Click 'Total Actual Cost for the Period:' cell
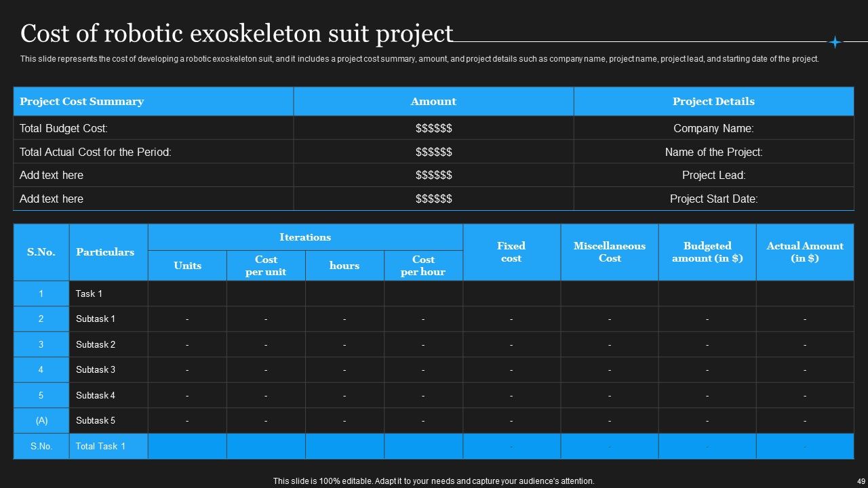Image resolution: width=868 pixels, height=488 pixels. 153,152
